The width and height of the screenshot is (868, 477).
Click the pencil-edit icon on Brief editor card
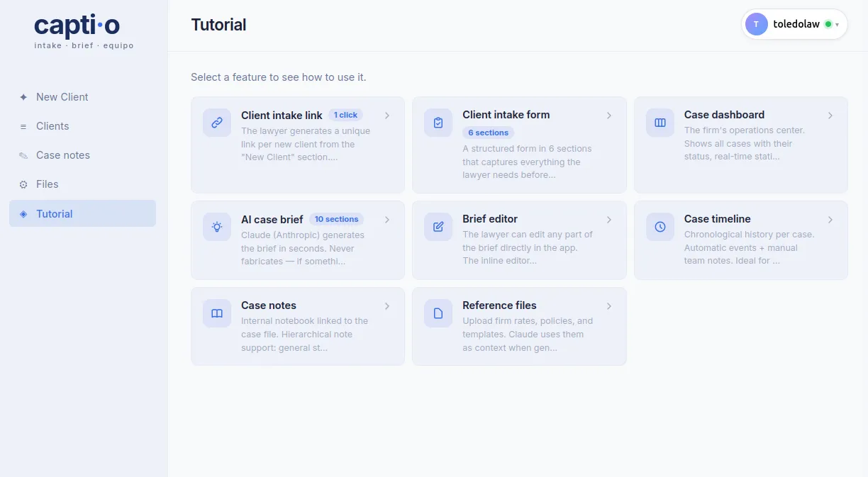point(438,227)
